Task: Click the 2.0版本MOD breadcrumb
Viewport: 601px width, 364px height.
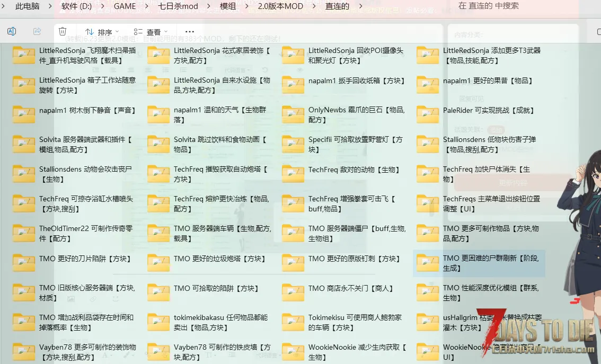Action: coord(280,6)
